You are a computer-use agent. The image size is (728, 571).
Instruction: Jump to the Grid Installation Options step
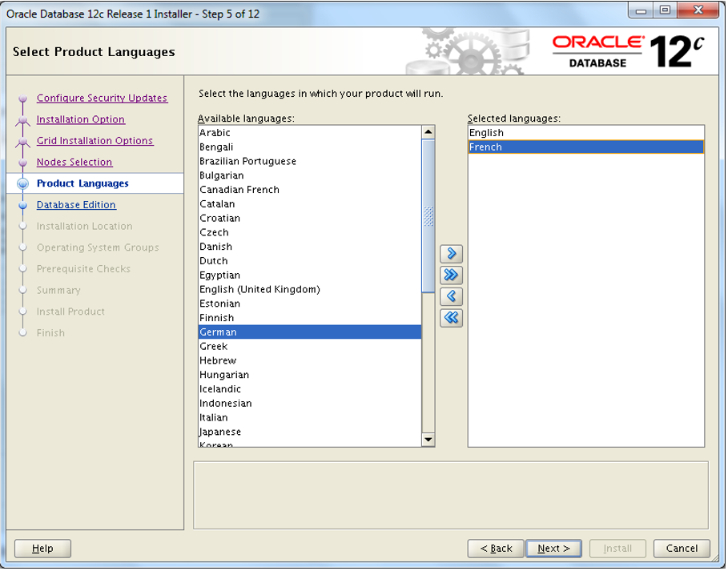[95, 141]
